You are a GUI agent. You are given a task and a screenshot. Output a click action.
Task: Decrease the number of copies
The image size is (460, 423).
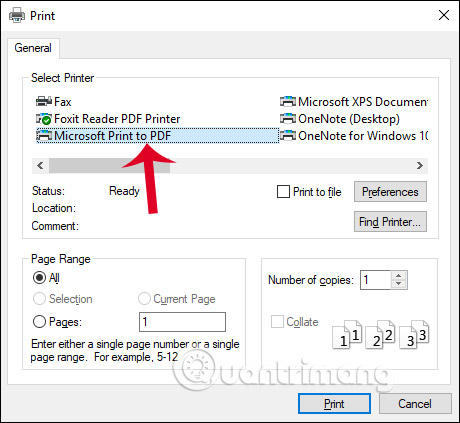[x=399, y=284]
